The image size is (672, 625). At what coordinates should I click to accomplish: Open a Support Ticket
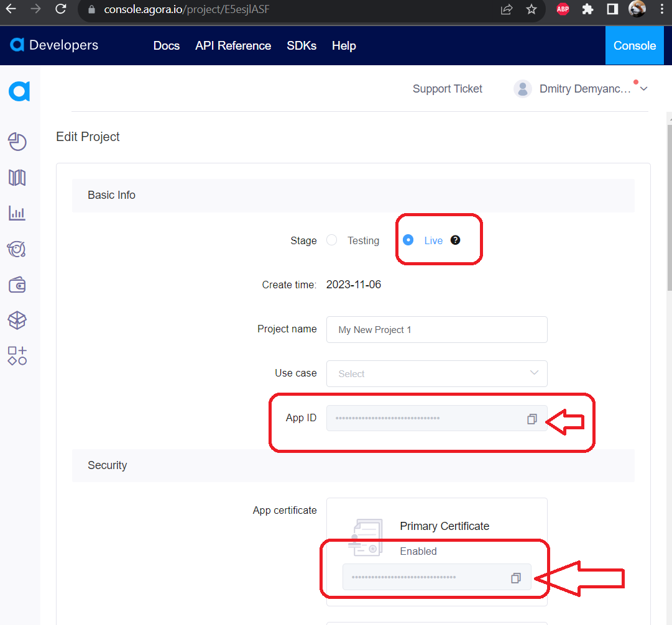pyautogui.click(x=447, y=89)
